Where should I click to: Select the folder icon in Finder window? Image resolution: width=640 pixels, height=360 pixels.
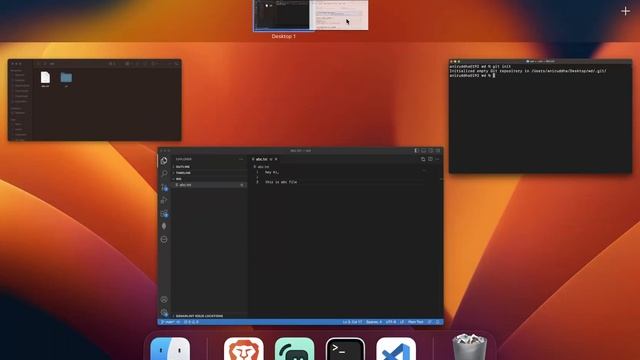(x=66, y=78)
